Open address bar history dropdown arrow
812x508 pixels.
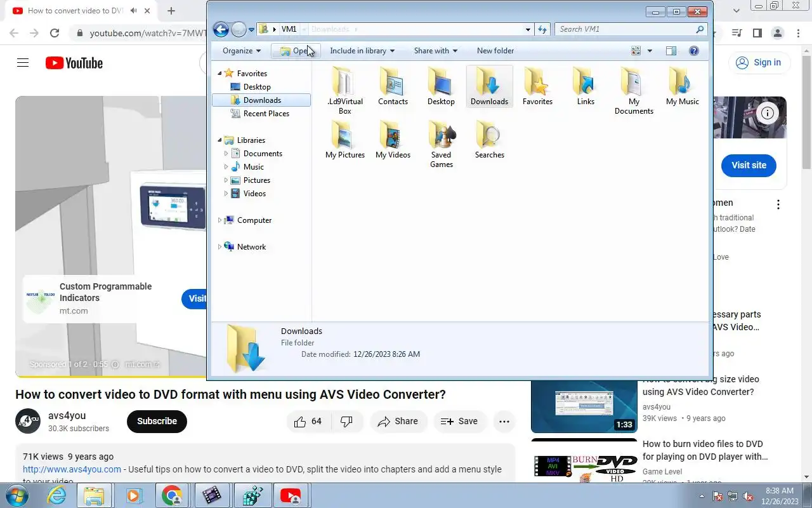[x=528, y=29]
